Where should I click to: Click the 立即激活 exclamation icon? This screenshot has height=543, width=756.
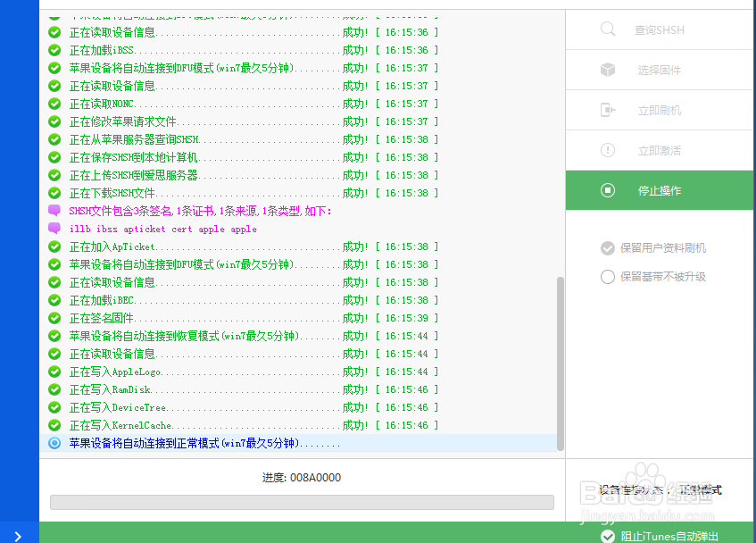608,149
